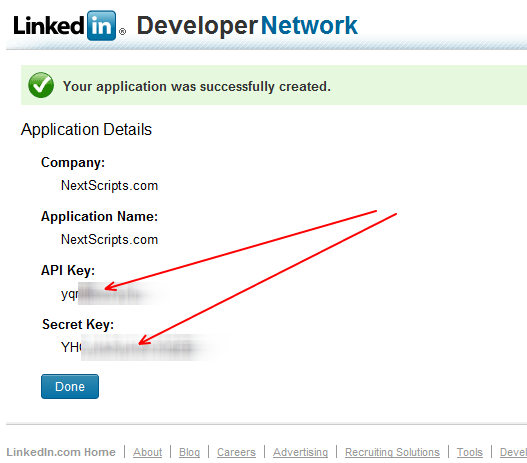Click the Application Name: label
Viewport: 527px width, 463px height.
coord(99,216)
